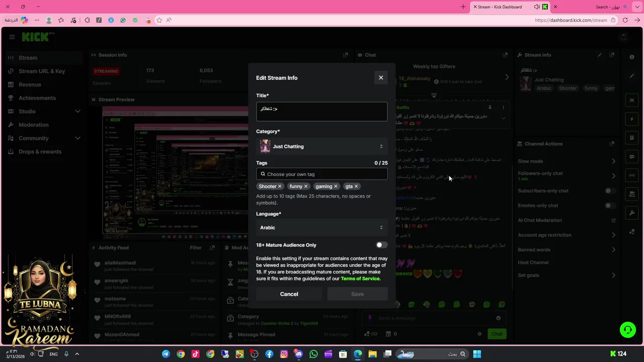Image resolution: width=644 pixels, height=362 pixels.
Task: Remove the gaming tag
Action: pyautogui.click(x=336, y=187)
